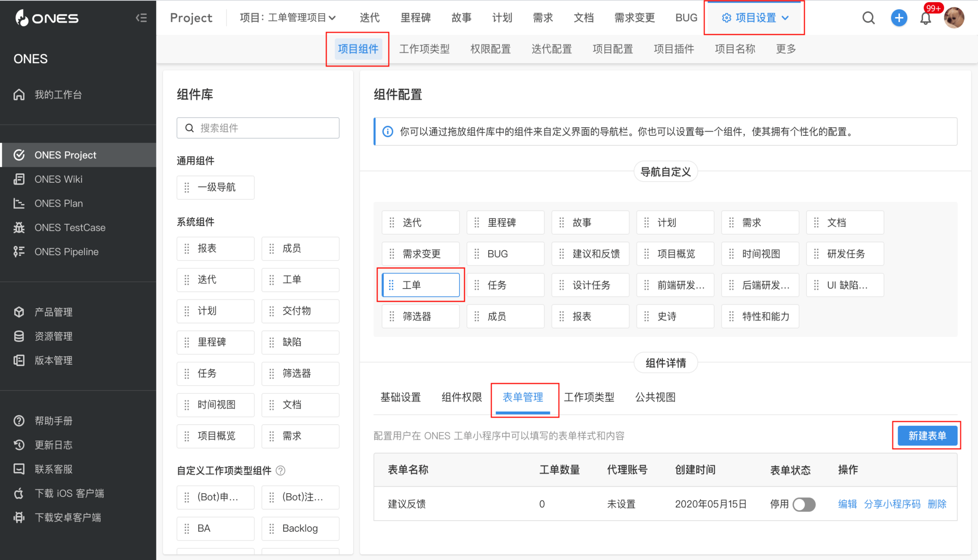
Task: Click 删除 link for 建议反馈
Action: [937, 504]
